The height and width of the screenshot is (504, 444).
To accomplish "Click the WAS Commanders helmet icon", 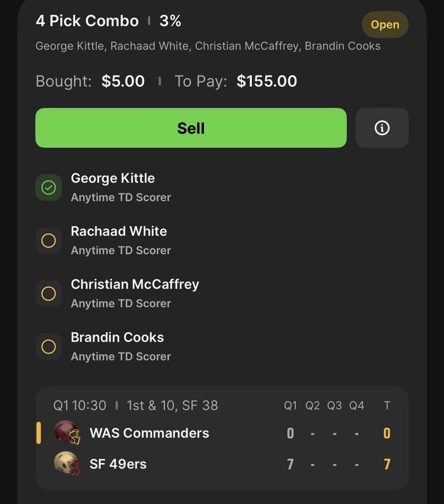I will 67,433.
